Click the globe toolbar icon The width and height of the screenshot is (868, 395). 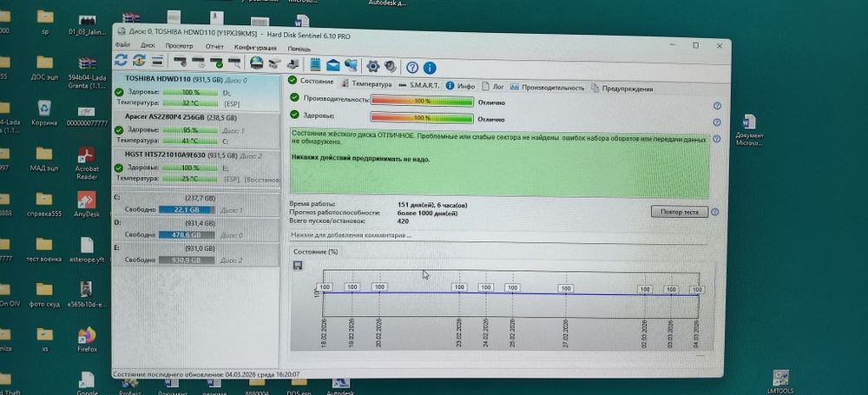click(x=256, y=63)
